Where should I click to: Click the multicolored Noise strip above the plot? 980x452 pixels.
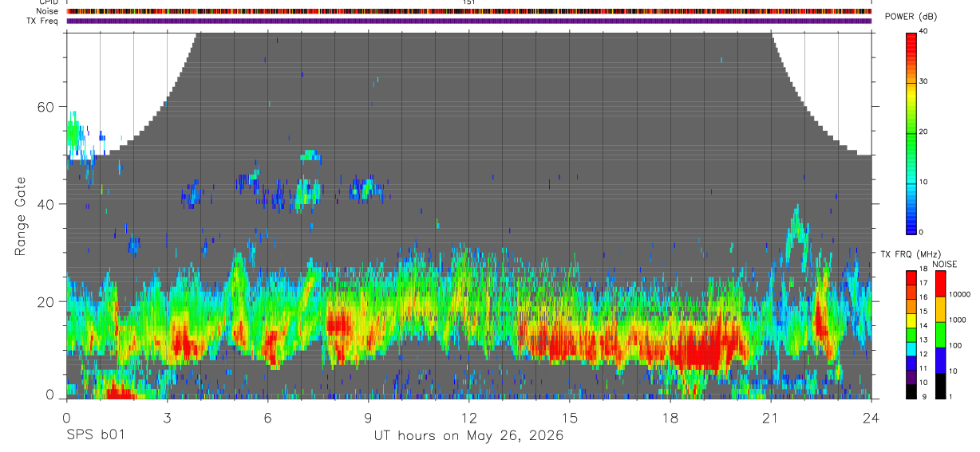(x=469, y=11)
